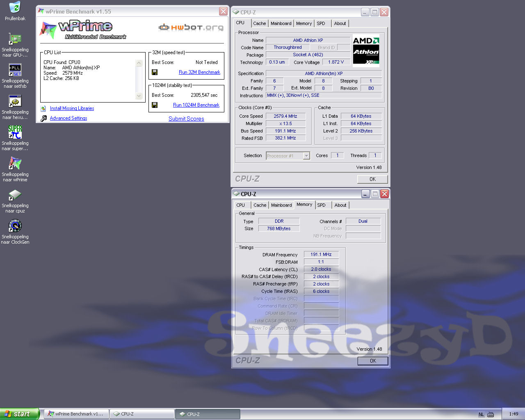Click the Package field Socket A (462)
Screen dimensions: 525x420
[x=308, y=55]
